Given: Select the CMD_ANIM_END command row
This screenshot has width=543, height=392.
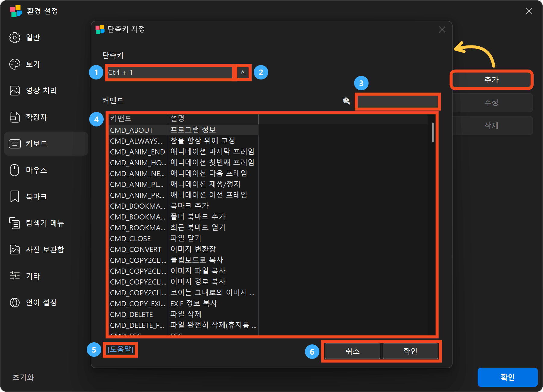Looking at the screenshot, I should point(184,152).
